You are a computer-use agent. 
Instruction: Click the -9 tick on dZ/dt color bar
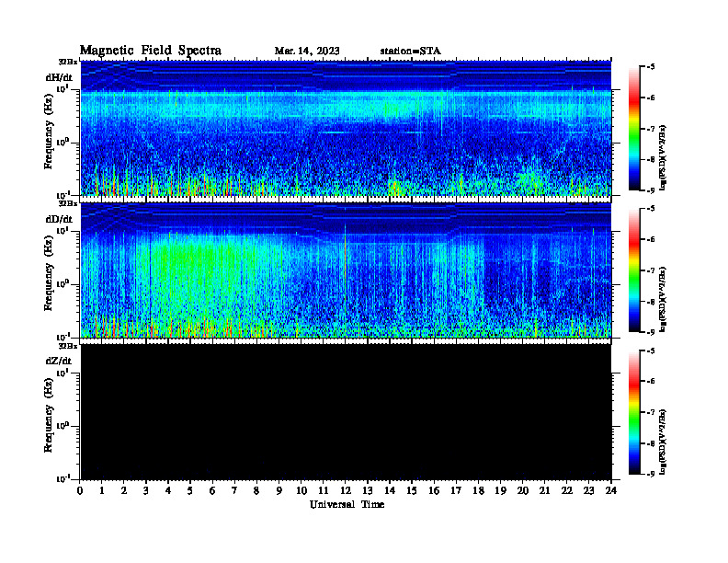pyautogui.click(x=651, y=474)
